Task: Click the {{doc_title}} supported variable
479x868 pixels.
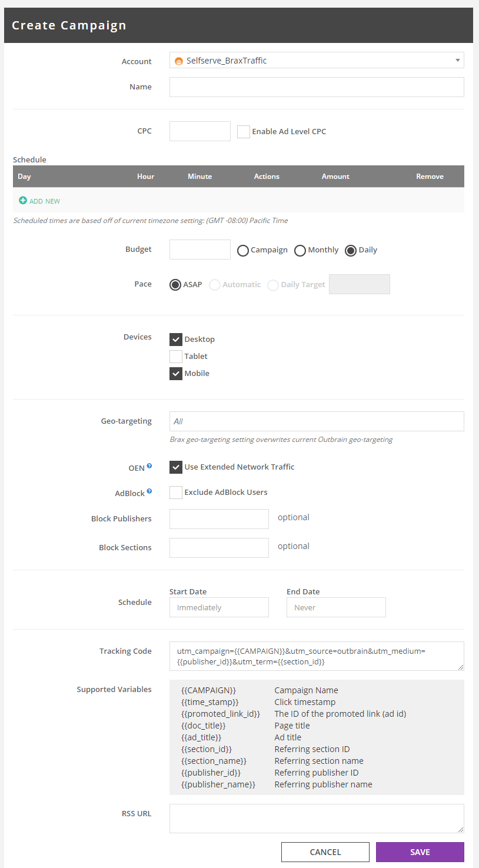Action: click(x=204, y=726)
